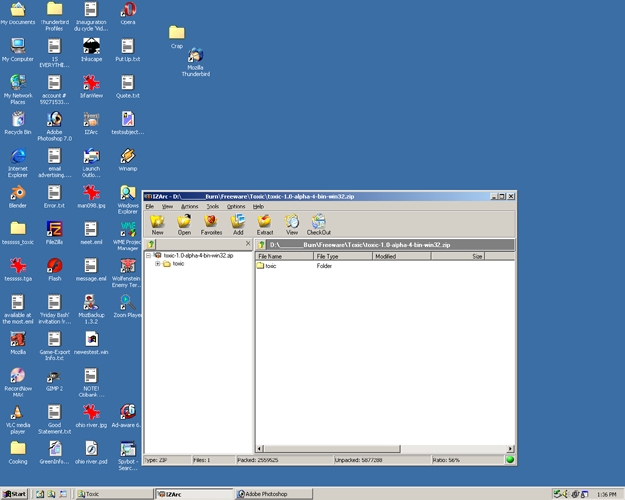625x500 pixels.
Task: Select toxic-1.0-alpha-4-bin-win32.zip in the tree
Action: click(198, 255)
